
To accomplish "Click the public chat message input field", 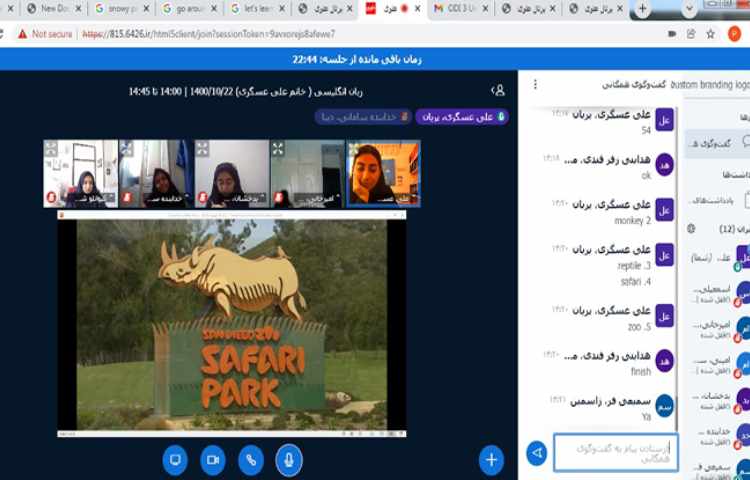I will pyautogui.click(x=616, y=453).
